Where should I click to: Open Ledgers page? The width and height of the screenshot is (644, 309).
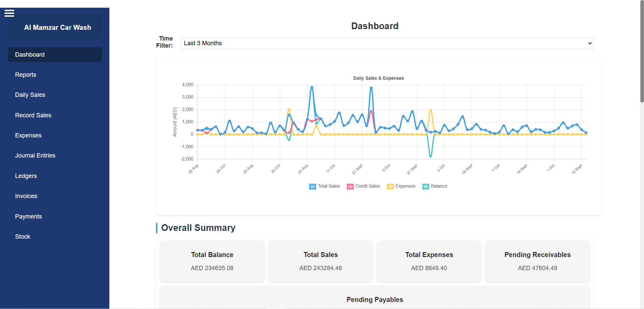click(26, 176)
